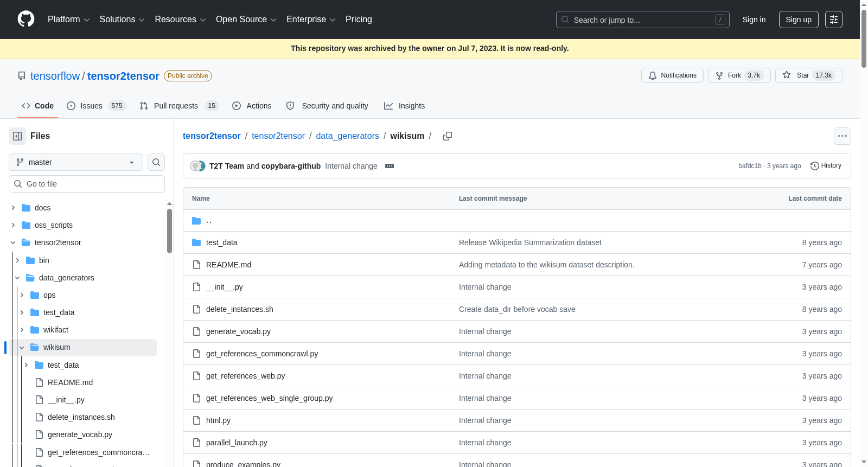Open the "Create data_dir before vocab save" commit message

pos(517,309)
